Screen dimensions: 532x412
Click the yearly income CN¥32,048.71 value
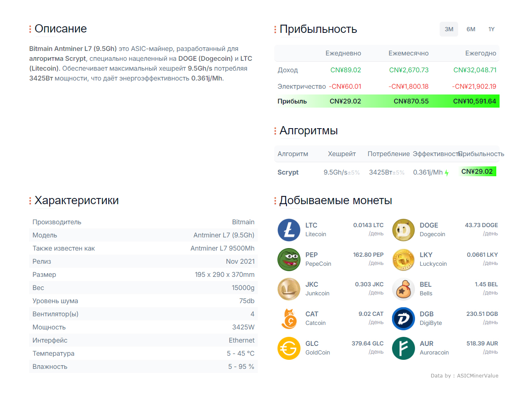475,70
